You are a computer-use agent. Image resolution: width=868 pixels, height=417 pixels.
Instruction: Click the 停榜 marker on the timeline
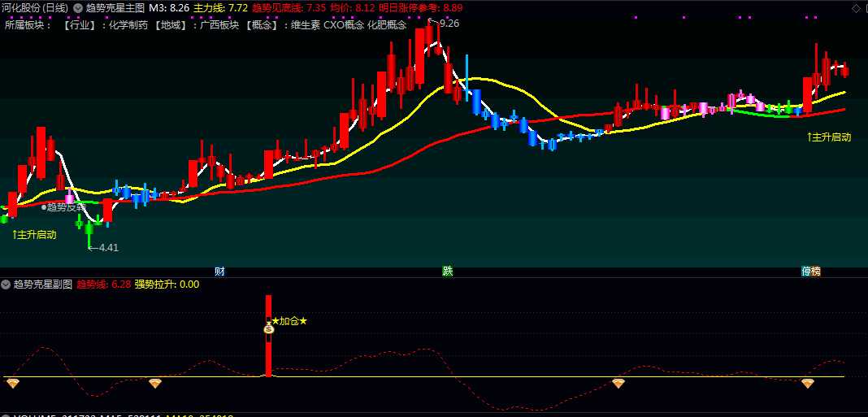coord(810,271)
